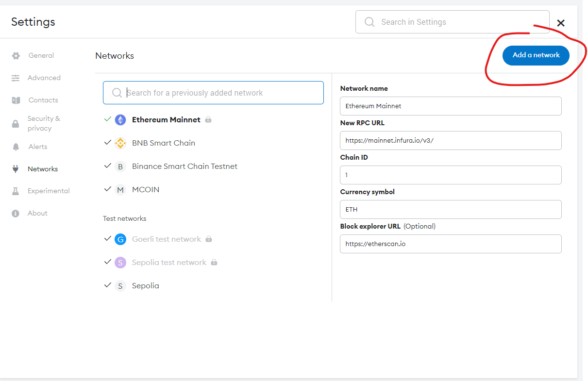This screenshot has height=381, width=588.
Task: Click the Networks page heading
Action: click(115, 56)
